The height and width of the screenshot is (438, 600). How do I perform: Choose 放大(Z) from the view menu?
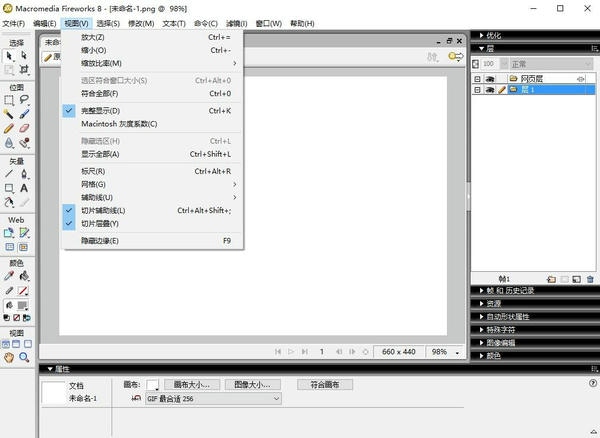click(152, 37)
